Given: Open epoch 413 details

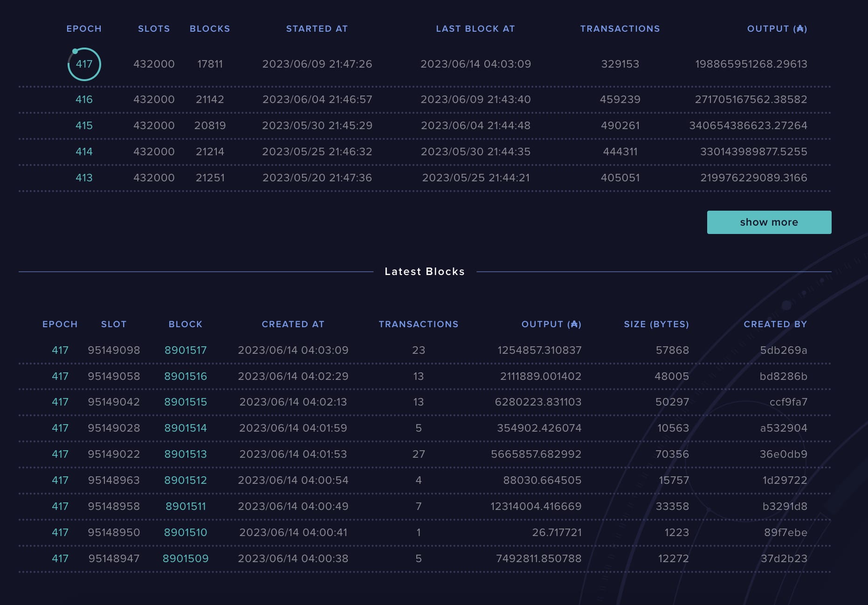Looking at the screenshot, I should coord(84,178).
